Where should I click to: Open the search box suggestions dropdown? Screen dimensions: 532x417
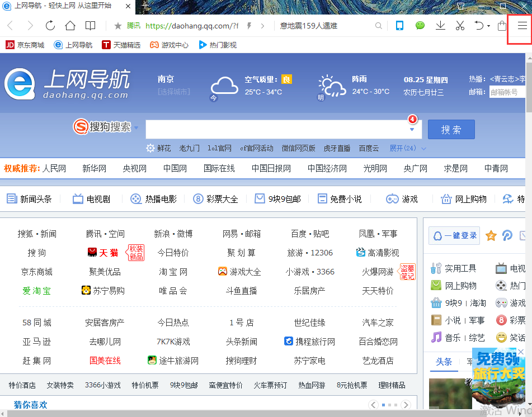(x=412, y=129)
